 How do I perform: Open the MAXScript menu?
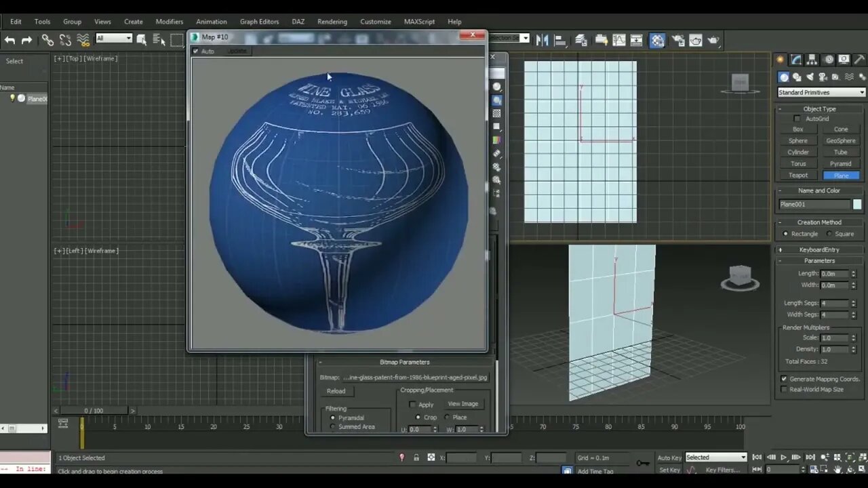coord(419,22)
